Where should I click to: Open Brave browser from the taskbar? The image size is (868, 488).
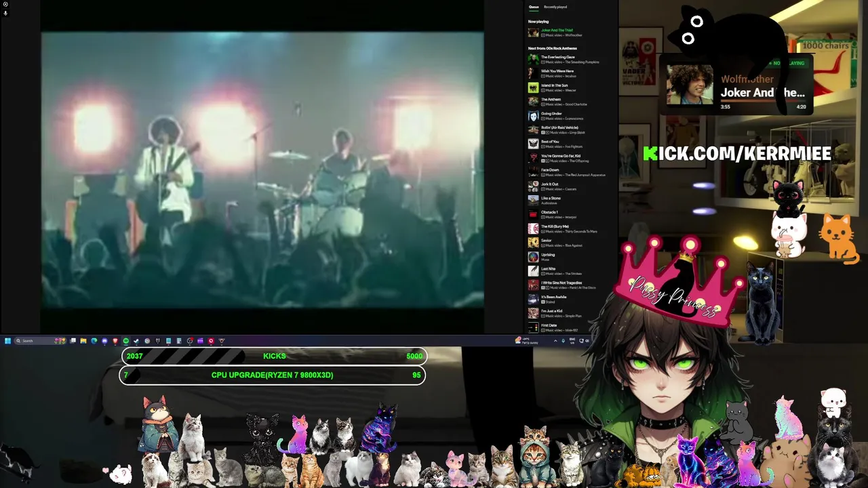click(115, 341)
